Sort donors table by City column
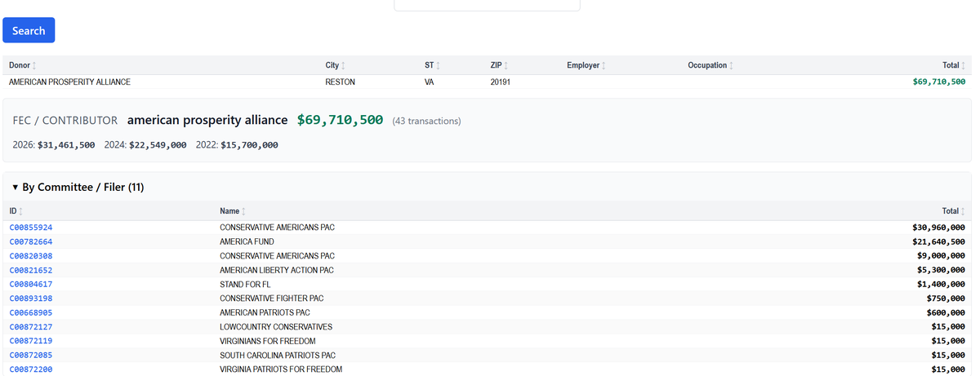Screen dimensions: 980x376 click(x=335, y=65)
